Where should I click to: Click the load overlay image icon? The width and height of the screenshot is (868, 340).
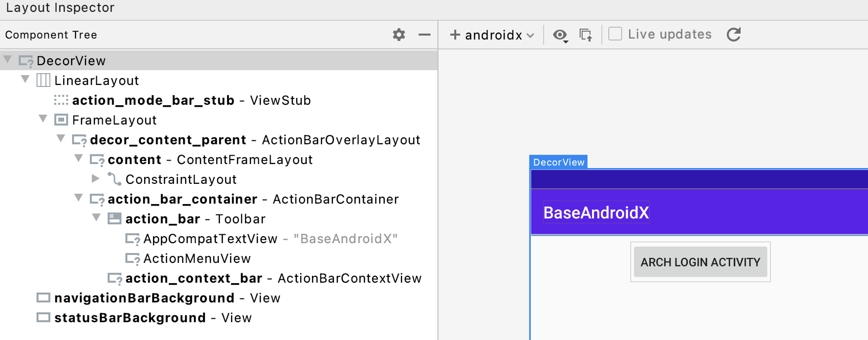pos(586,35)
